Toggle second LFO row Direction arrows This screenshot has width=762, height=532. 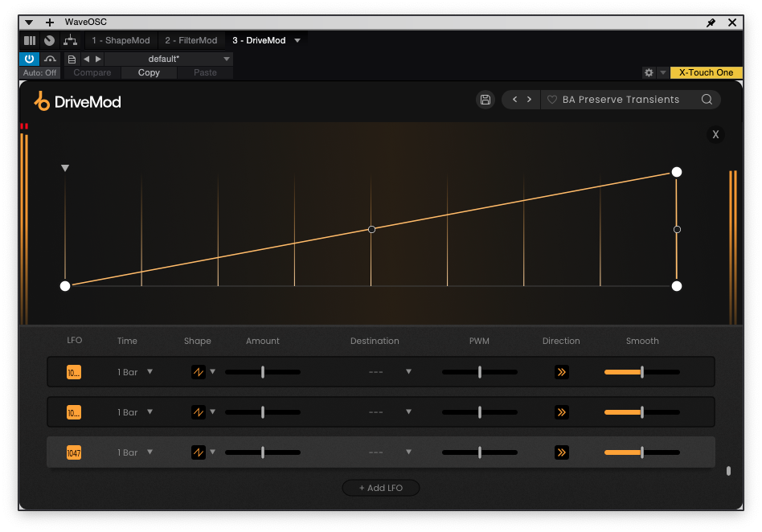click(561, 412)
